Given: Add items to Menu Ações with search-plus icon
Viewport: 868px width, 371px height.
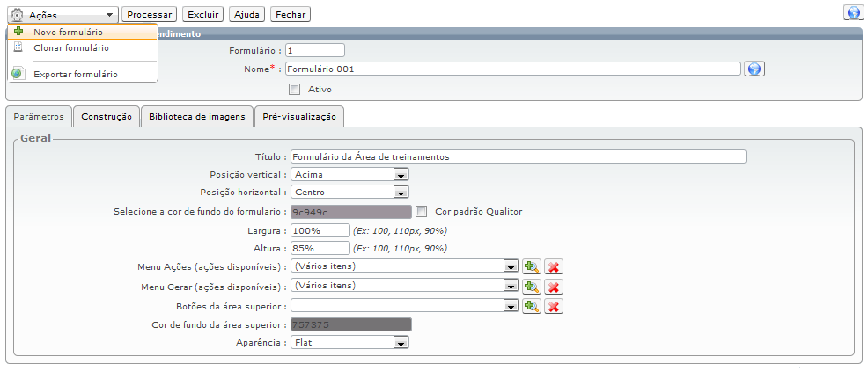Looking at the screenshot, I should pos(532,267).
